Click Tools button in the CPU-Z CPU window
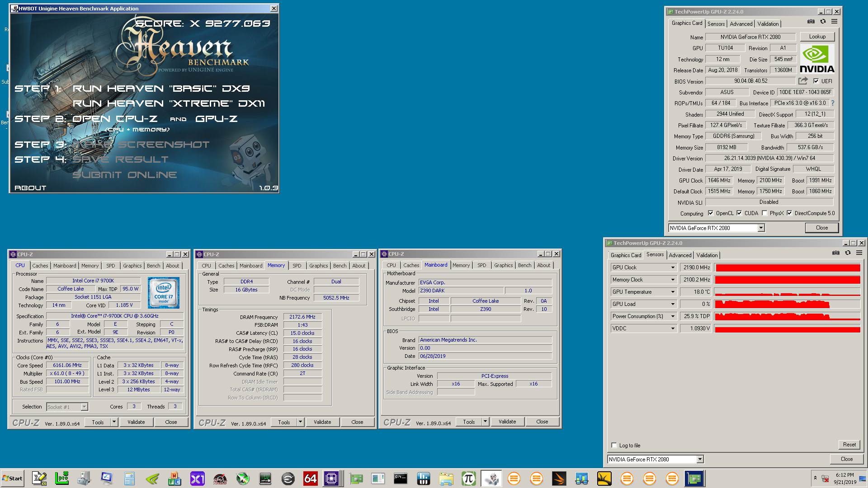 coord(98,422)
